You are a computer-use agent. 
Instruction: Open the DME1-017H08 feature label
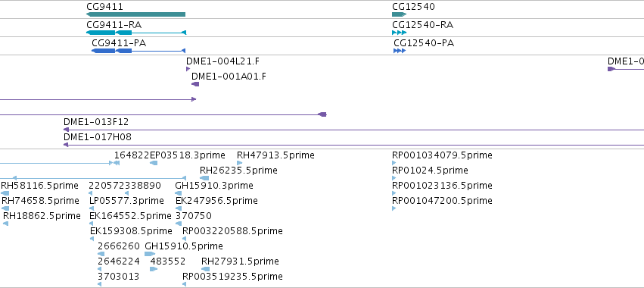[x=98, y=137]
